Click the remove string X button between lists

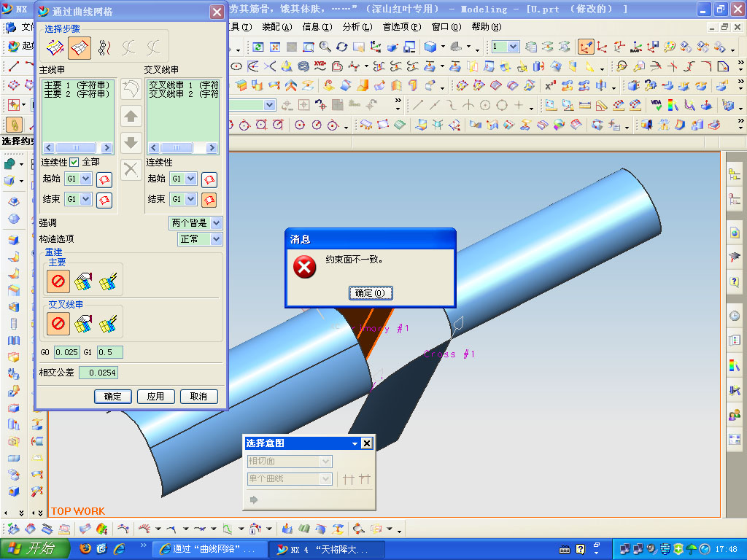(131, 169)
